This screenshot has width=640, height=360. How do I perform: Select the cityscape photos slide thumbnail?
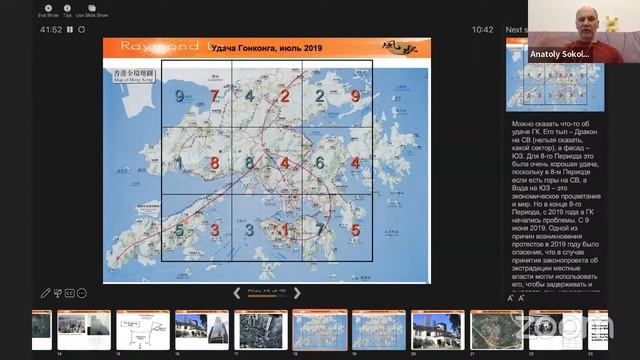[x=84, y=330]
